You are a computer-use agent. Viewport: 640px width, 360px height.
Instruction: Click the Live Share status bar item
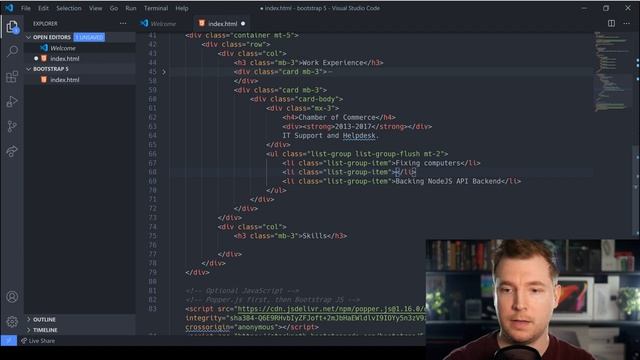[x=38, y=340]
